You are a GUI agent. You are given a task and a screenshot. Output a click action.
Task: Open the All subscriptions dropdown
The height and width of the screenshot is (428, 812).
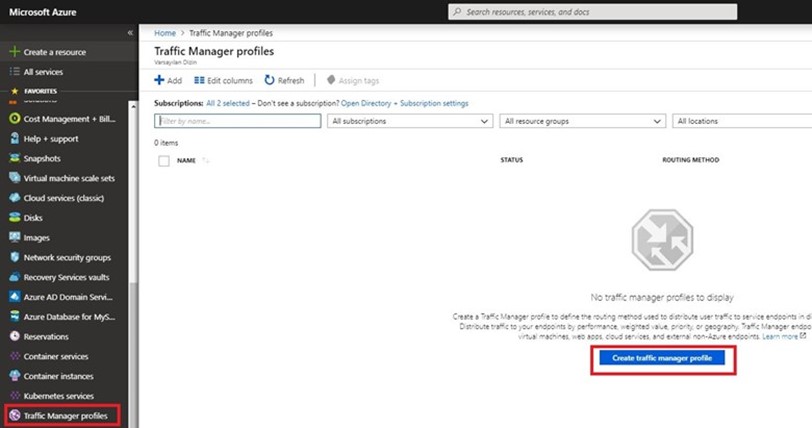pyautogui.click(x=410, y=121)
